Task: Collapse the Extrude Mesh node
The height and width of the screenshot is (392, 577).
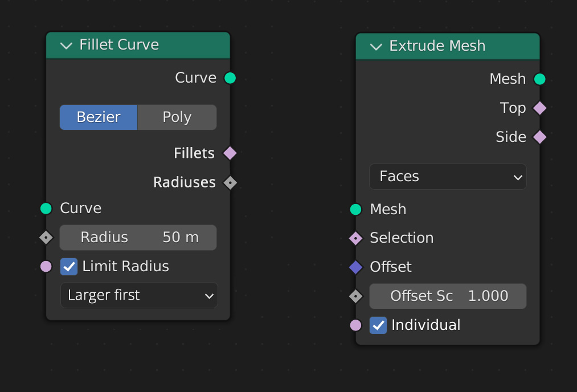Action: coord(376,47)
